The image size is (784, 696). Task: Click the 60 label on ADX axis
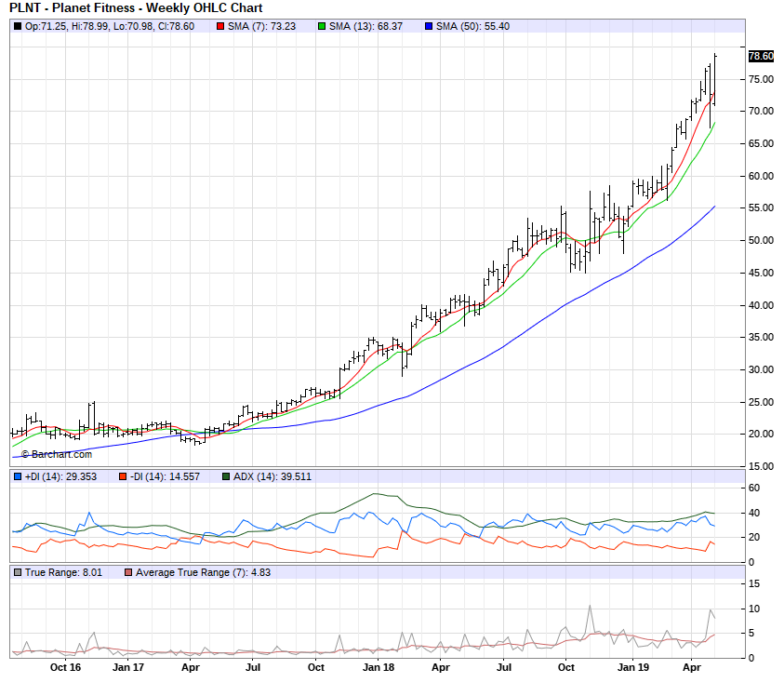pos(754,488)
